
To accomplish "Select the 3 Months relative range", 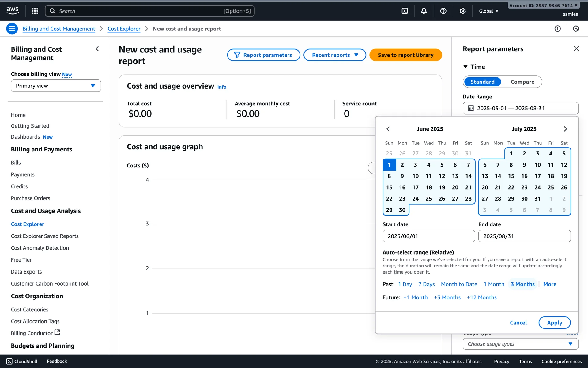I will [522, 284].
